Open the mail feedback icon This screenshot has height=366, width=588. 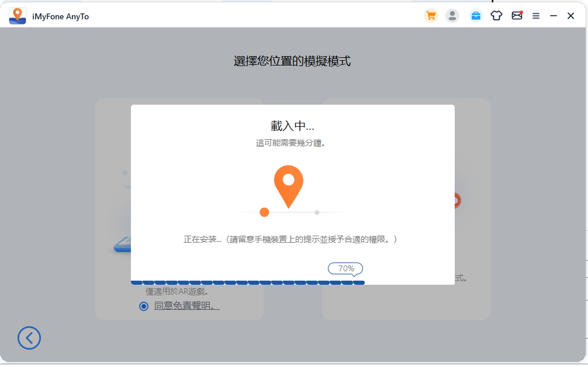coord(517,15)
